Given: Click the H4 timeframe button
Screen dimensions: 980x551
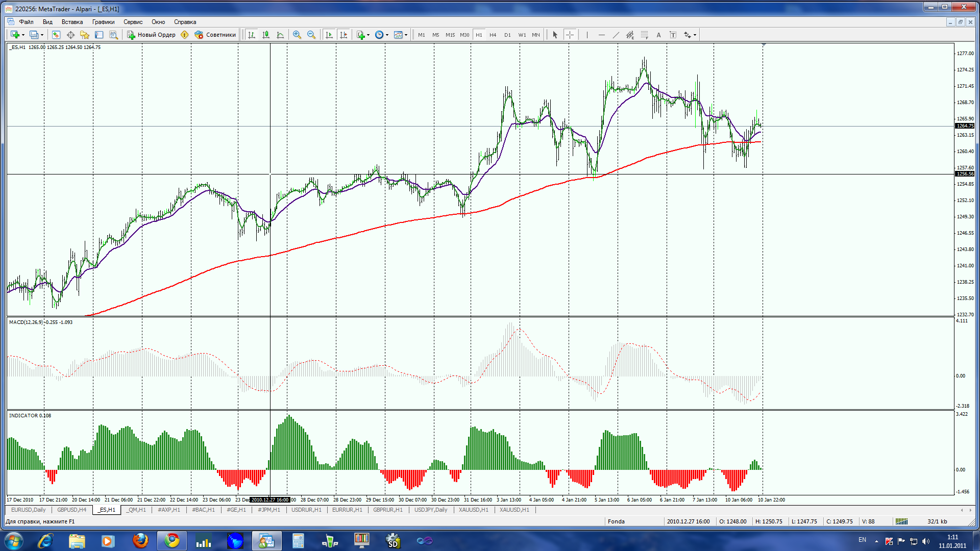Looking at the screenshot, I should tap(493, 35).
